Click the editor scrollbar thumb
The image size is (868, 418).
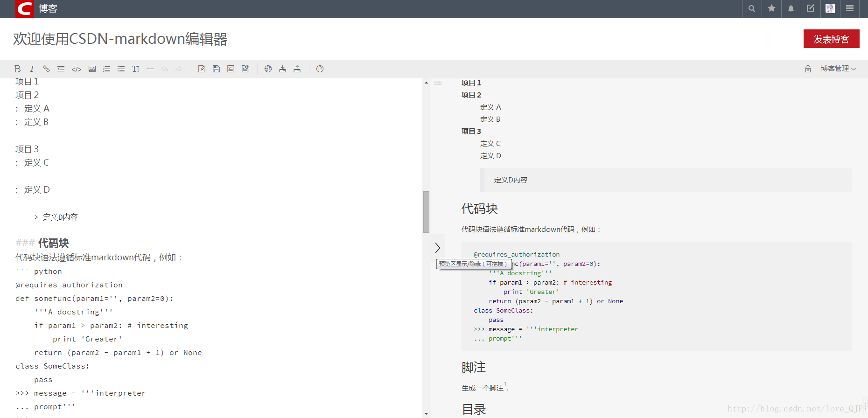tap(426, 212)
